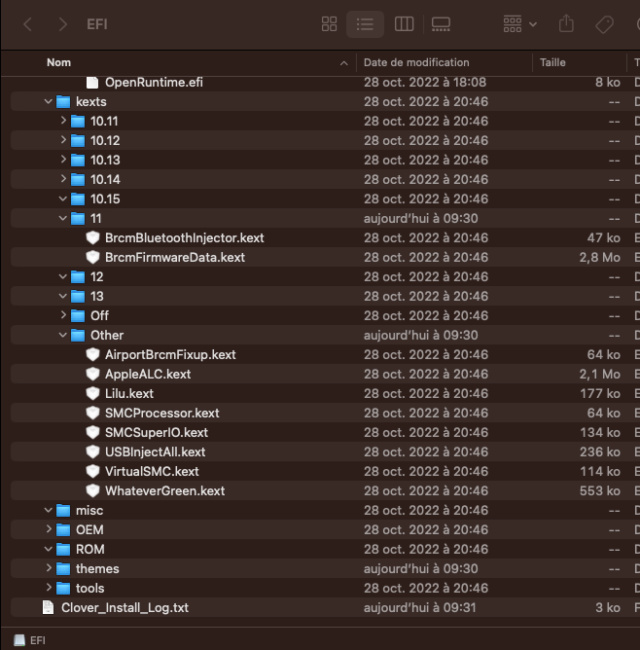Select the OpenRuntime.efi file icon
Viewport: 640px width, 650px height.
click(92, 82)
